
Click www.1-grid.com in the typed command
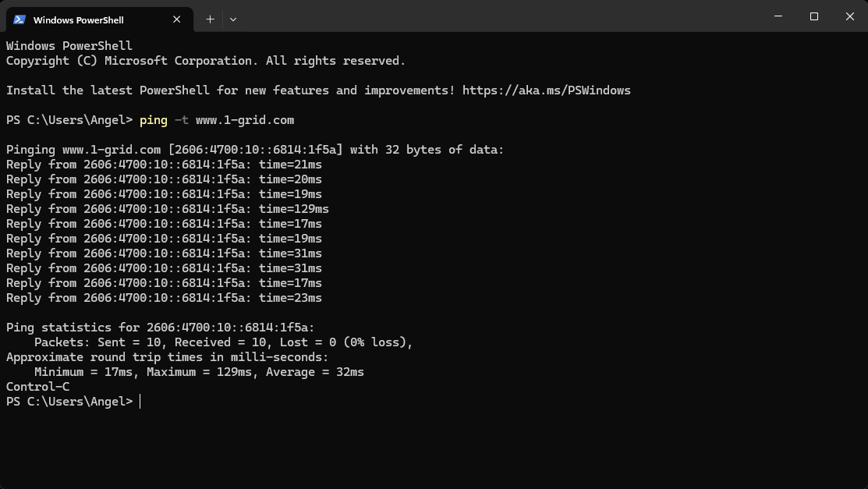pos(244,120)
